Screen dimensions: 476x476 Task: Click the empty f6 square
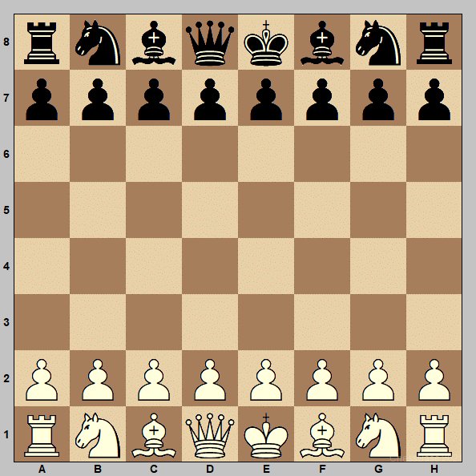[322, 154]
